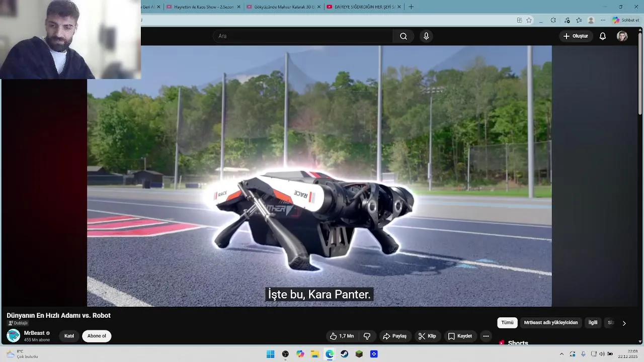Viewport: 644px width, 362px height.
Task: Dislike the video with thumbs-down
Action: pos(367,336)
